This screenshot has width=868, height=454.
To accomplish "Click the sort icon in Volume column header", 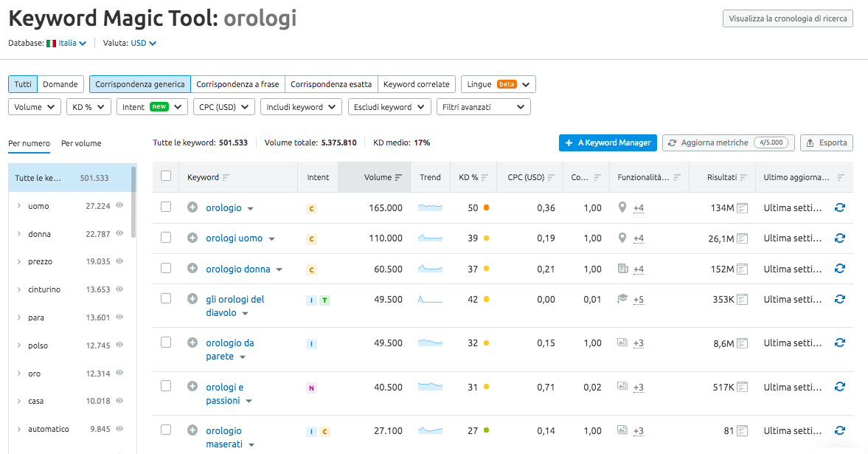I will pos(399,177).
